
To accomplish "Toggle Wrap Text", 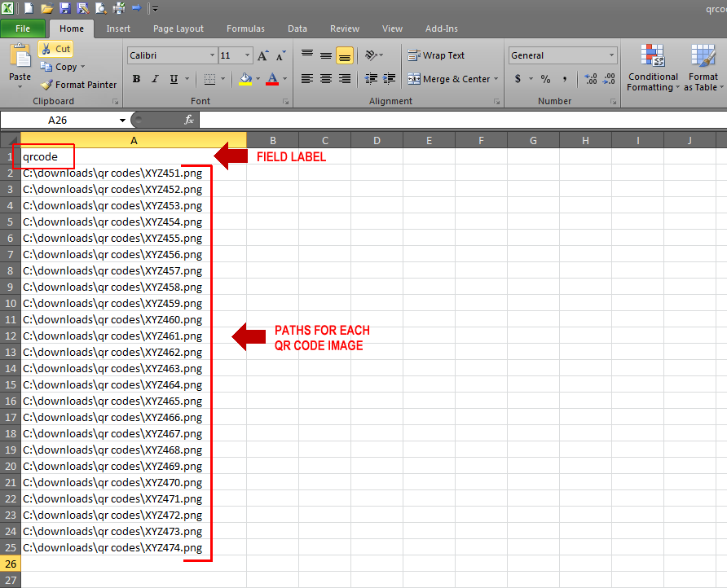I will [436, 55].
